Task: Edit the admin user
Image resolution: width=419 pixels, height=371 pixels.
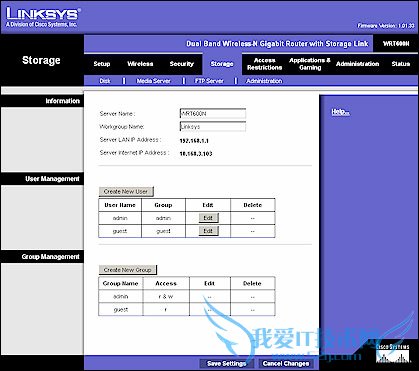Action: pos(208,218)
